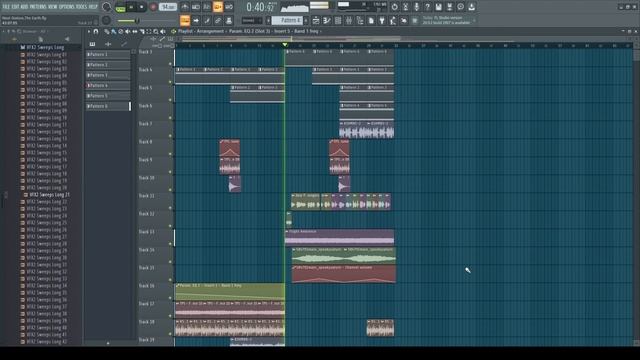The width and height of the screenshot is (640, 360).
Task: Select the playlist Draw pencil tool
Action: [x=107, y=31]
